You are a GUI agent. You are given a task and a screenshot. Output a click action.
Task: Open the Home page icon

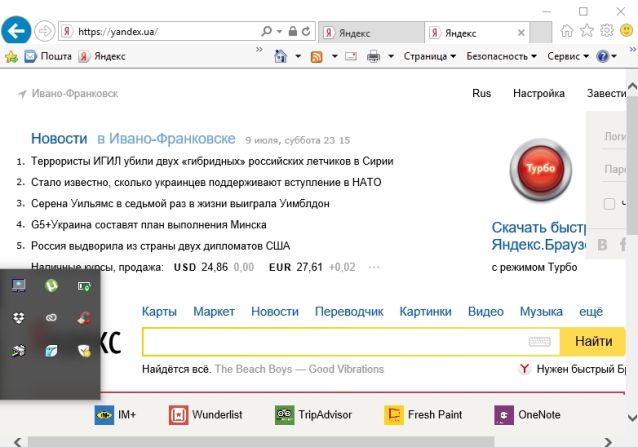568,31
